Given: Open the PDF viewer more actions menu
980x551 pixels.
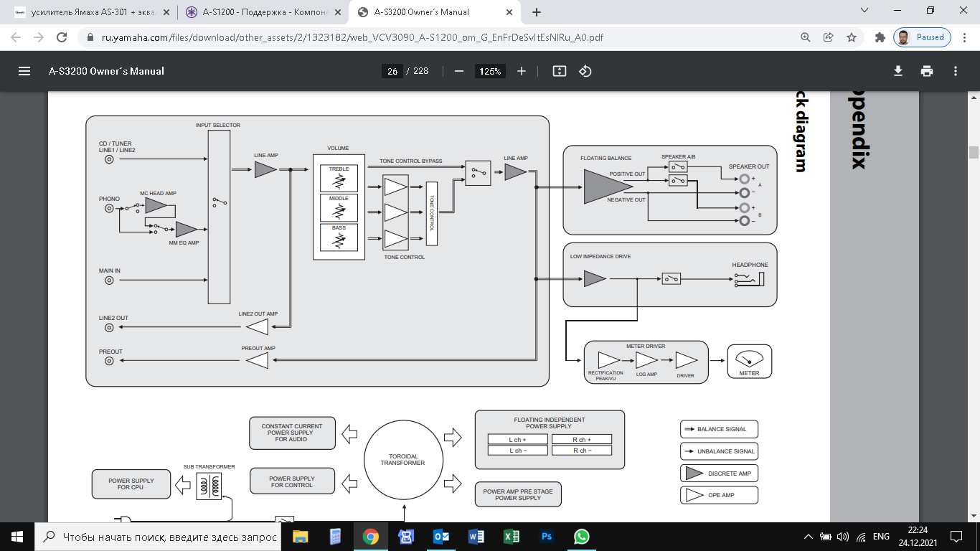Looking at the screenshot, I should pos(956,71).
